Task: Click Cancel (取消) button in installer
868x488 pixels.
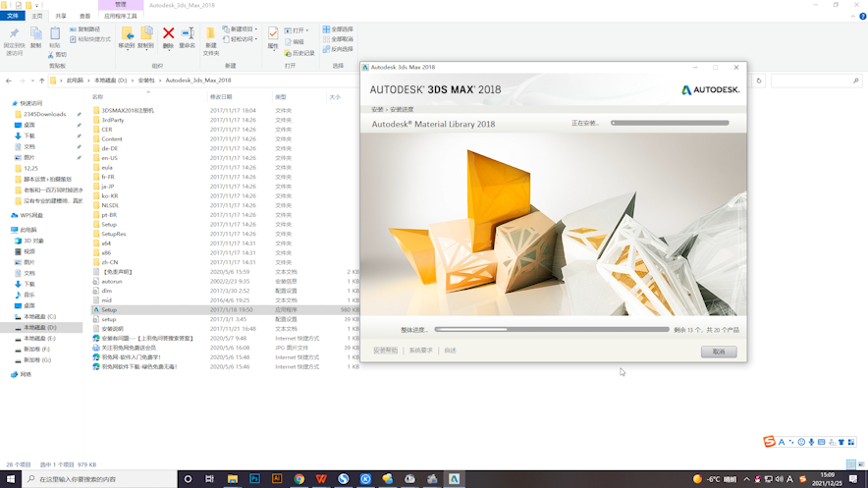Action: click(x=719, y=352)
